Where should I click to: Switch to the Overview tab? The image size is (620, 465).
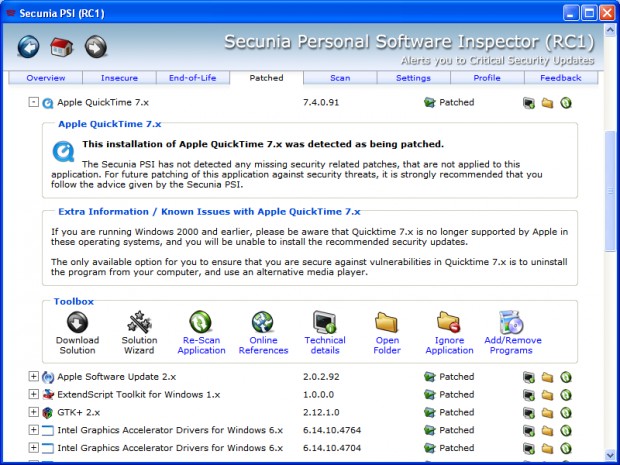(45, 78)
